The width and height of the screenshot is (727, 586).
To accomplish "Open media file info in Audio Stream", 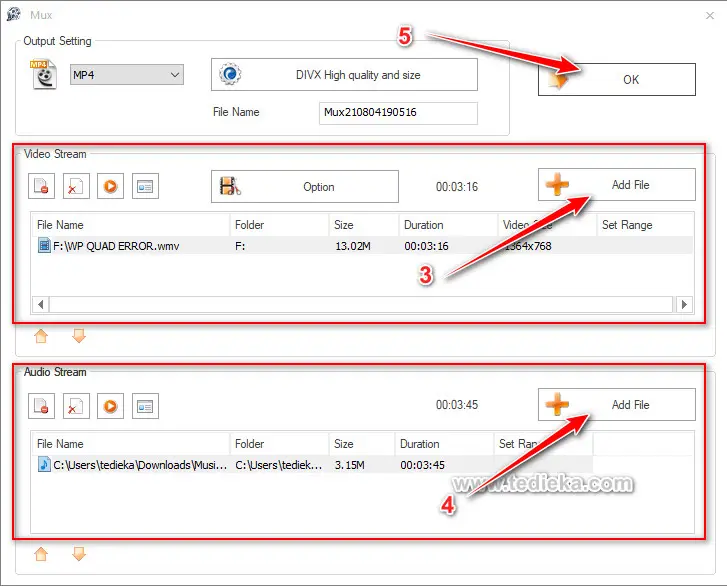I will 145,406.
